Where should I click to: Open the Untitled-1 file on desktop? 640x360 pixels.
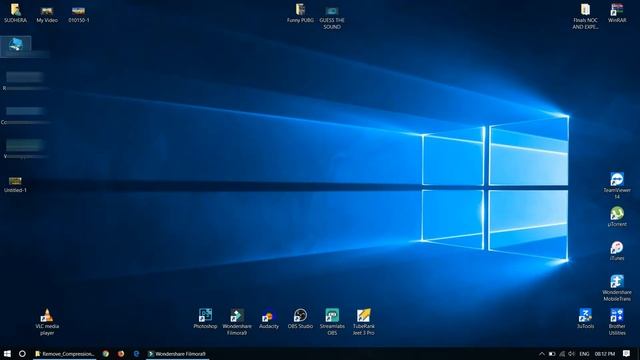[x=15, y=184]
